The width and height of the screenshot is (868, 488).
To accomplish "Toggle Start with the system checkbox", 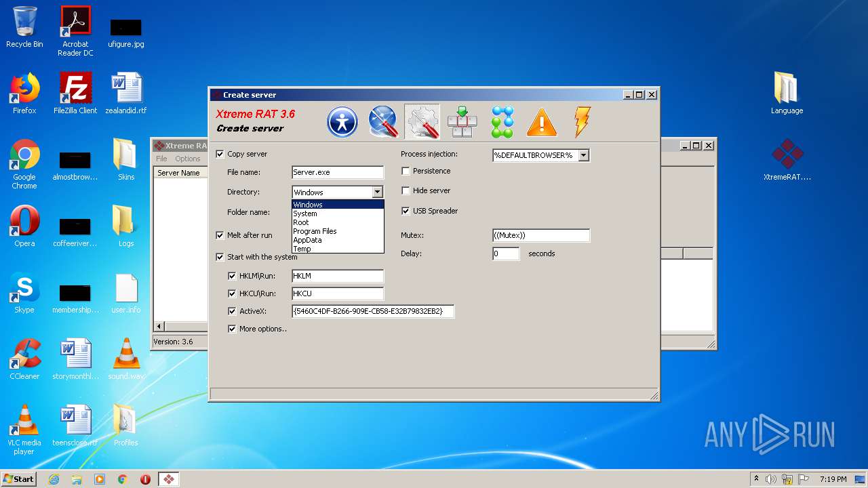I will coord(220,257).
